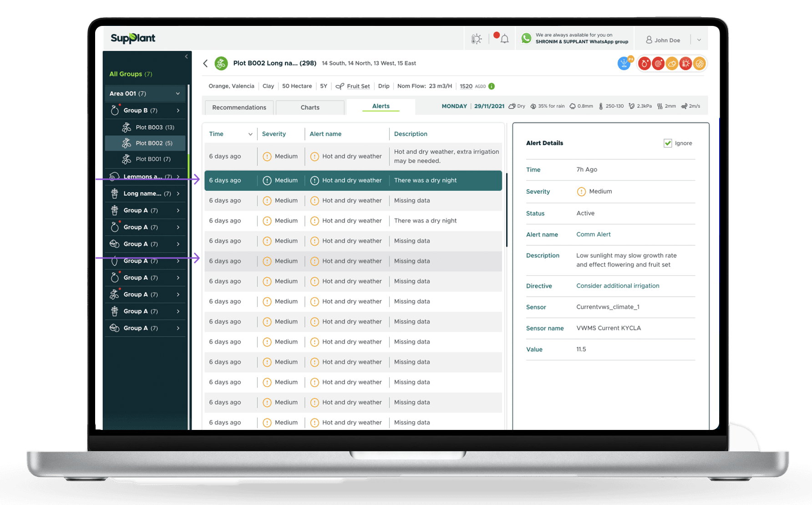Sort by the Time column dropdown arrow
Screen dimensions: 812x505
click(x=250, y=134)
